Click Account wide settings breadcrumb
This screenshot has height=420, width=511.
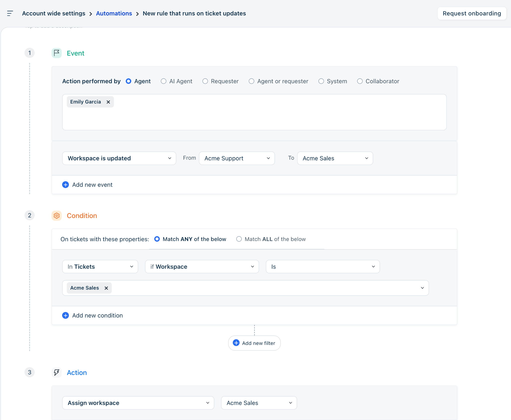tap(54, 13)
